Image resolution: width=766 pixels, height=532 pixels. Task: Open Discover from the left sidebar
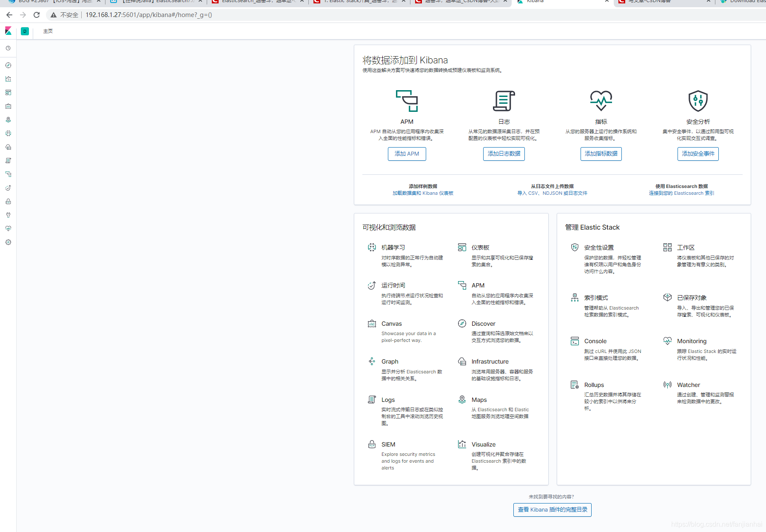[8, 65]
